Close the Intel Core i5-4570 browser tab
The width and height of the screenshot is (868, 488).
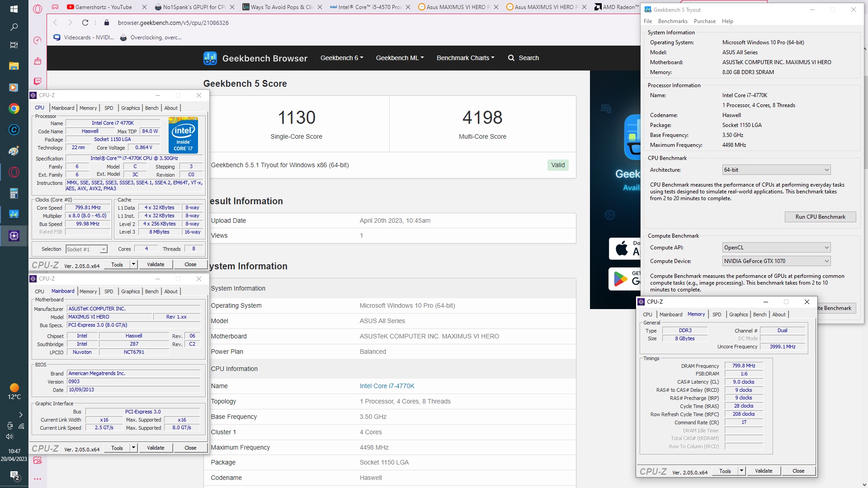(408, 7)
